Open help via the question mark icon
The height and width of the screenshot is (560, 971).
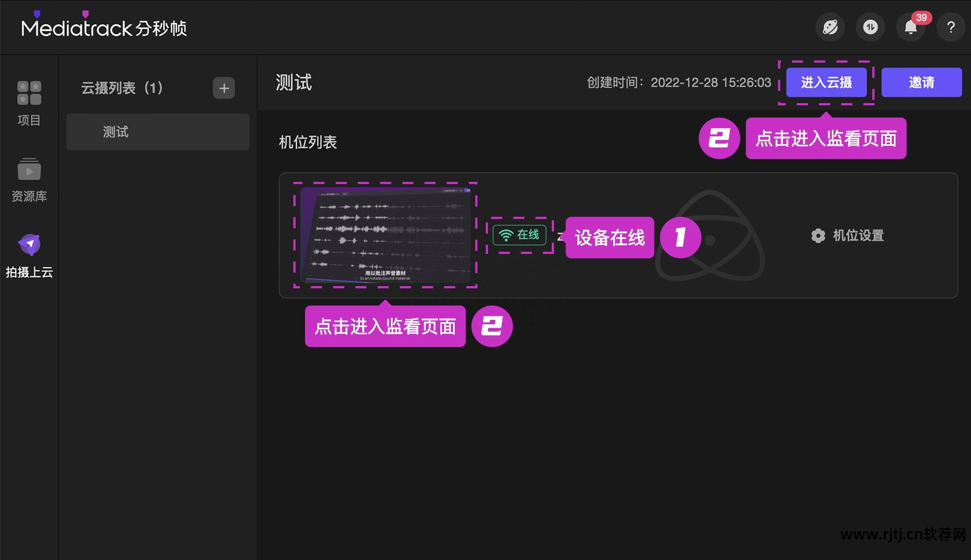950,27
